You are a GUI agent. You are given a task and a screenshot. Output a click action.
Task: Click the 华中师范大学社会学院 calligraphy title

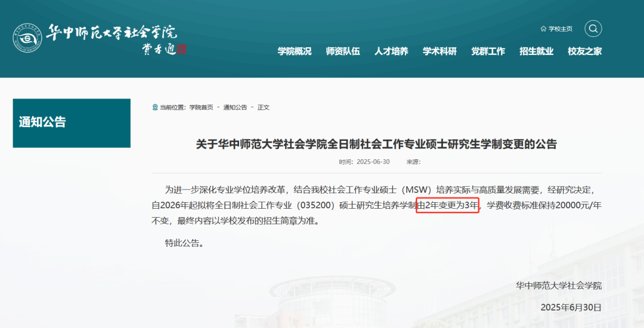(112, 32)
